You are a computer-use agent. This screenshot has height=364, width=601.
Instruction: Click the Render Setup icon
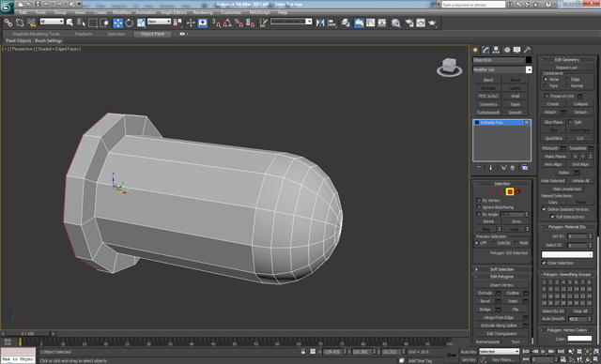pos(409,23)
